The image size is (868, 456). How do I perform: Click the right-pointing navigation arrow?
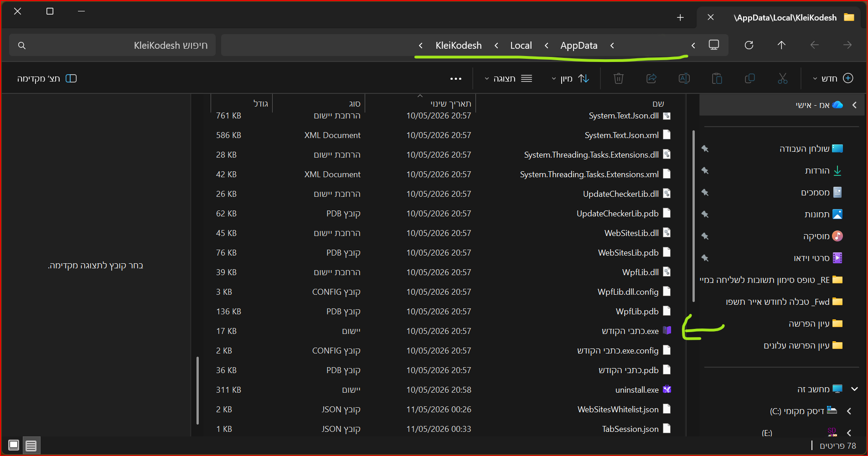point(847,45)
